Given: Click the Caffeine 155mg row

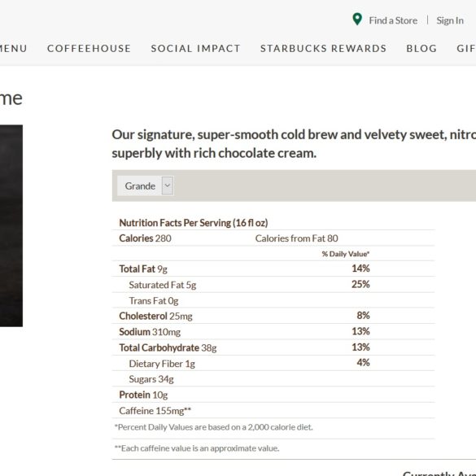Looking at the screenshot, I should pyautogui.click(x=273, y=410).
